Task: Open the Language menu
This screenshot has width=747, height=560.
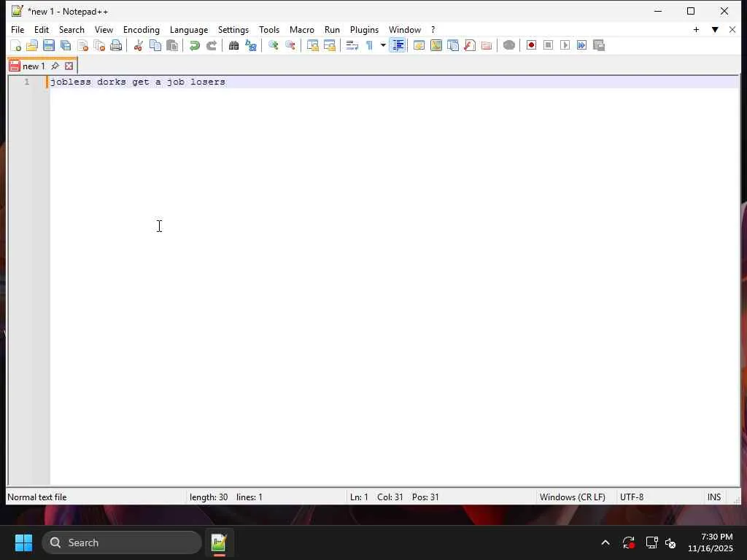Action: tap(189, 29)
